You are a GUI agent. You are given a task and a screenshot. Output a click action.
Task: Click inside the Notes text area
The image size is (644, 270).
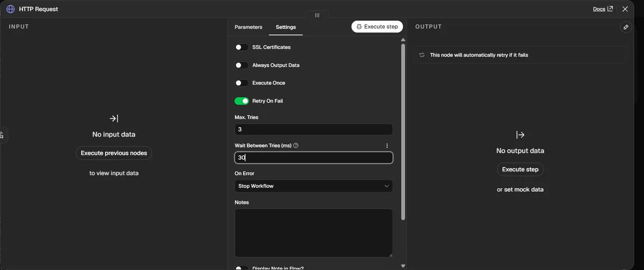click(x=313, y=233)
